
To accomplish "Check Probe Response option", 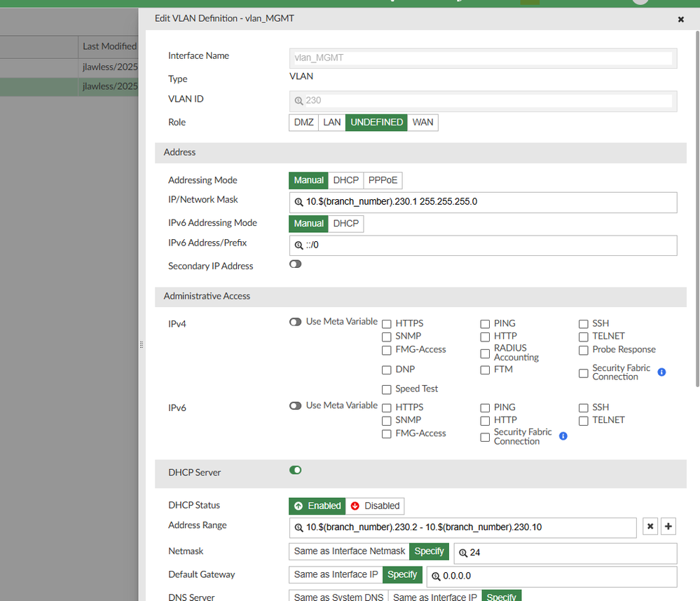I will pos(584,351).
